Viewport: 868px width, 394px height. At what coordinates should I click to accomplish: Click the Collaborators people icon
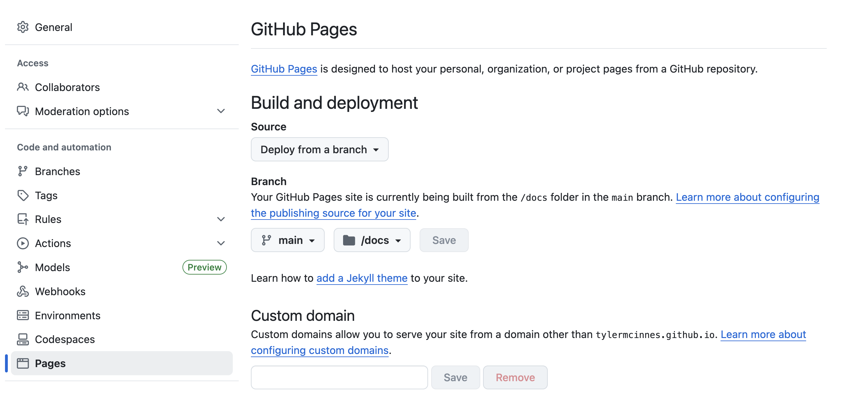point(22,87)
